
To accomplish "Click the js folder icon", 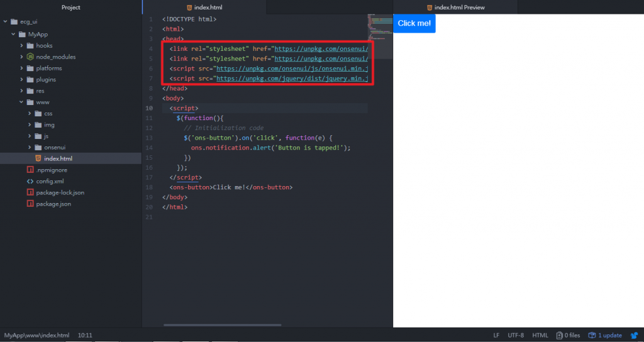I will pos(38,136).
